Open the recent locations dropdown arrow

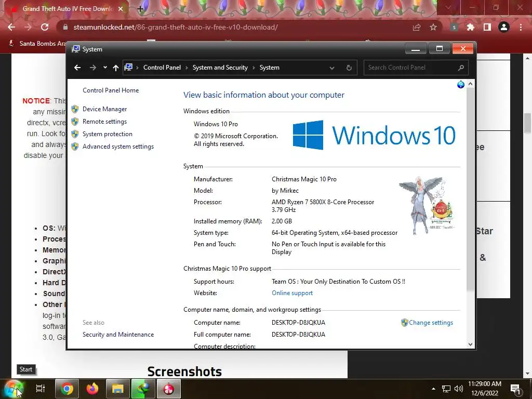coord(105,67)
